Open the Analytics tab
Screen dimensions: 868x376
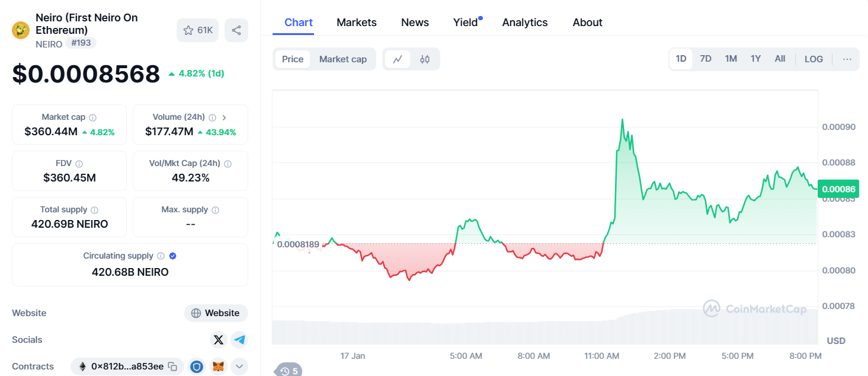pyautogui.click(x=525, y=23)
